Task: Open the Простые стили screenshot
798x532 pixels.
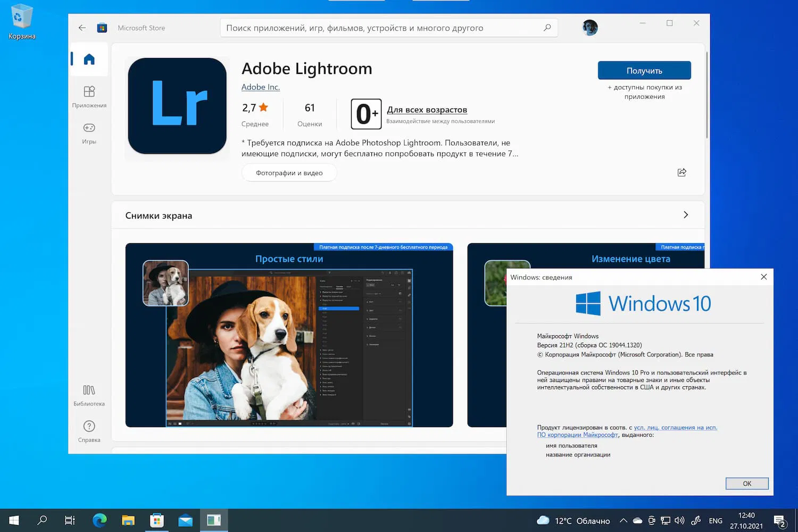Action: pyautogui.click(x=289, y=335)
